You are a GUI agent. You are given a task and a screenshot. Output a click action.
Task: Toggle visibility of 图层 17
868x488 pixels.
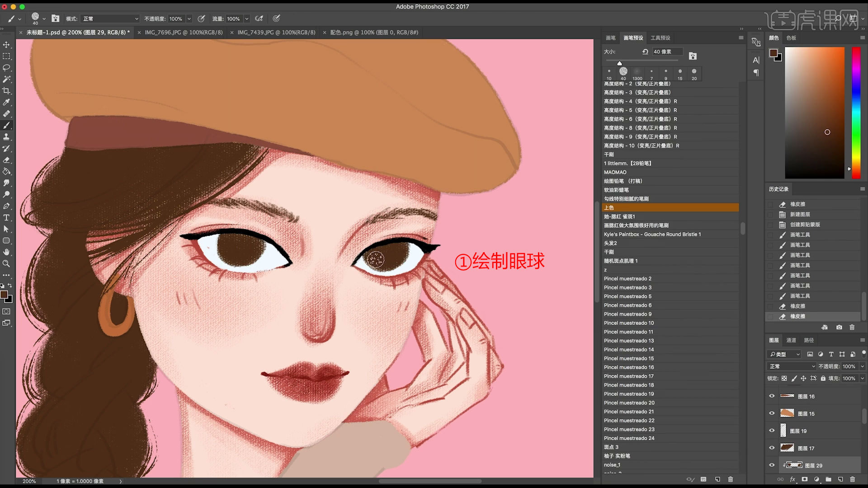coord(772,448)
